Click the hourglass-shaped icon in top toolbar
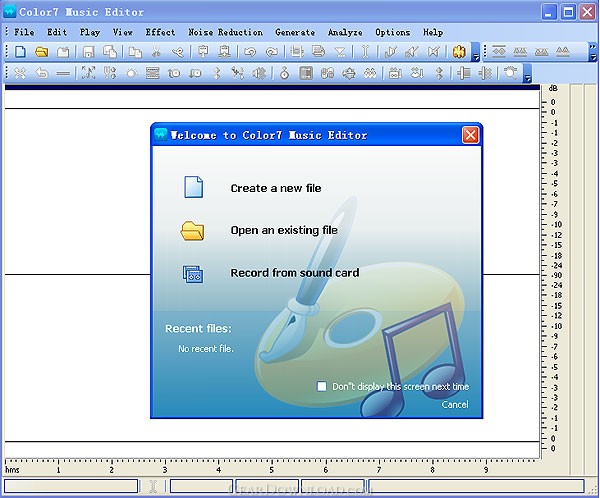Viewport: 600px width, 498px height. point(340,52)
